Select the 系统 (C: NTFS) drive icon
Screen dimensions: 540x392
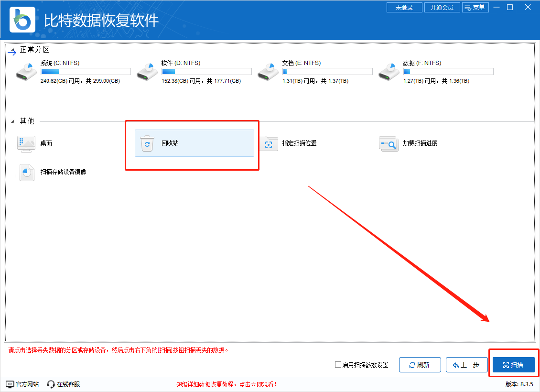(x=26, y=72)
